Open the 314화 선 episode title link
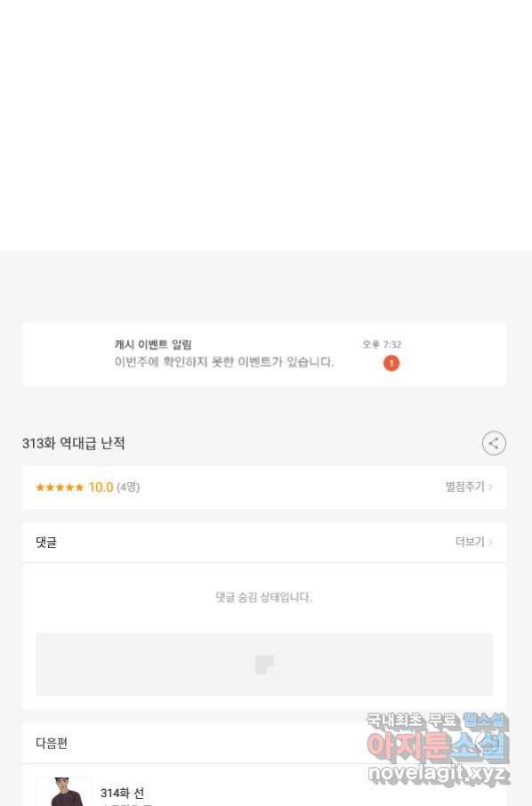Viewport: 532px width, 806px height. [123, 794]
